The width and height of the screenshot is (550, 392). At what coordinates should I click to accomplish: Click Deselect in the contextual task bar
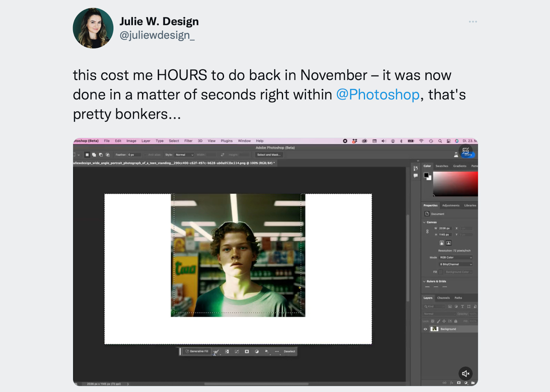tap(290, 351)
